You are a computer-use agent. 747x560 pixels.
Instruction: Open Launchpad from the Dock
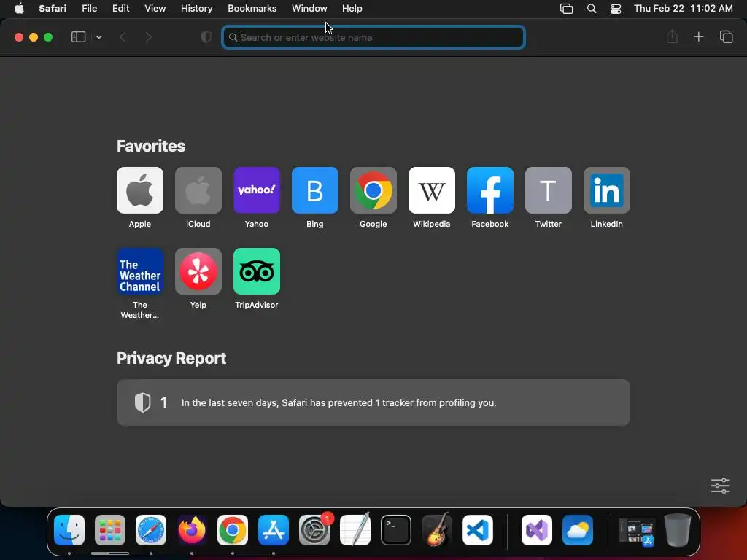tap(110, 530)
